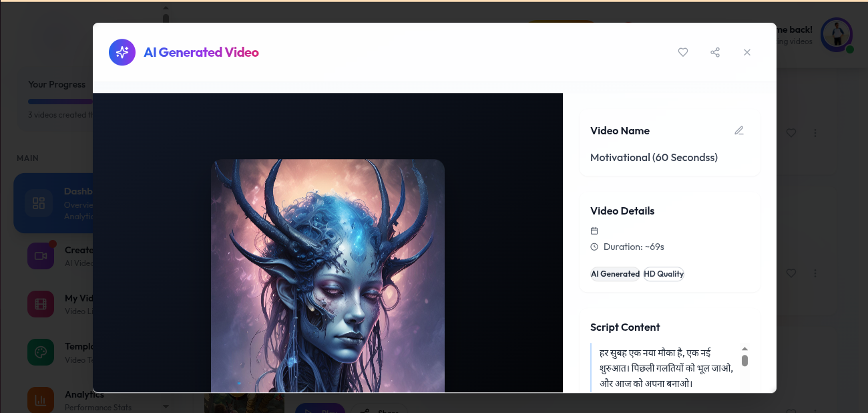Edit the video name with the pencil icon
Screen dimensions: 868x413
pyautogui.click(x=739, y=130)
